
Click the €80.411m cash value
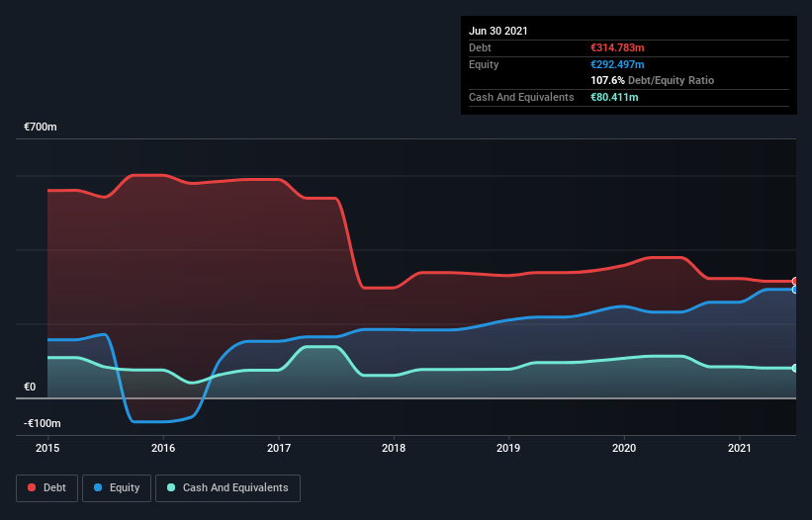614,97
